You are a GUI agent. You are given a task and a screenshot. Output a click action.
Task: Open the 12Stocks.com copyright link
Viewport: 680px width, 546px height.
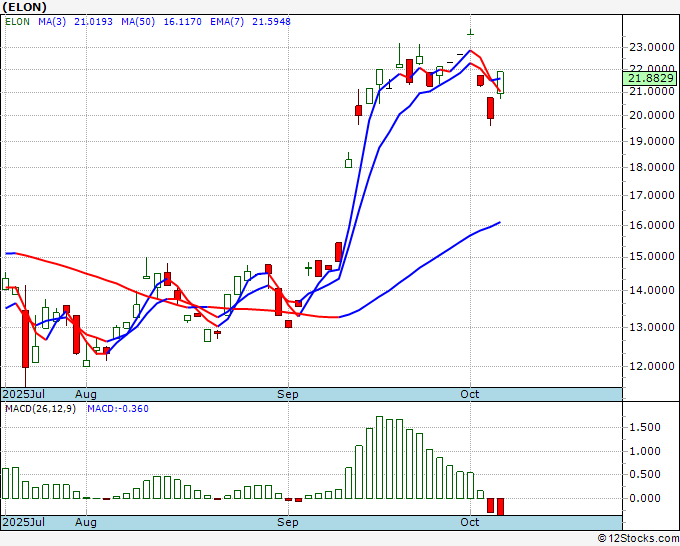(x=638, y=539)
